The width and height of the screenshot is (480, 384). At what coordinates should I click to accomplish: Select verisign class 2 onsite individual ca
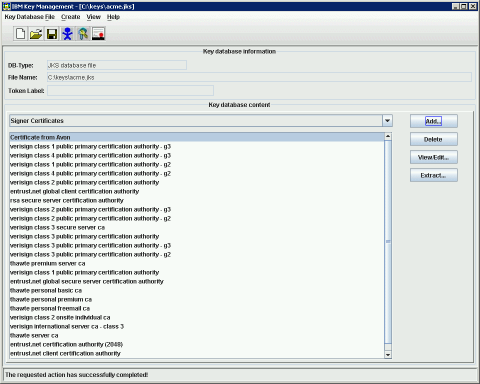197,317
